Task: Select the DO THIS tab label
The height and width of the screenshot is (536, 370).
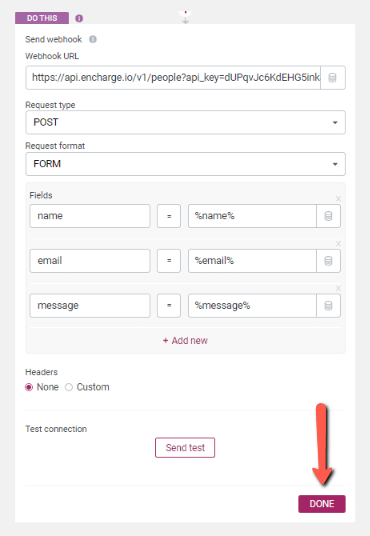Action: pos(42,18)
